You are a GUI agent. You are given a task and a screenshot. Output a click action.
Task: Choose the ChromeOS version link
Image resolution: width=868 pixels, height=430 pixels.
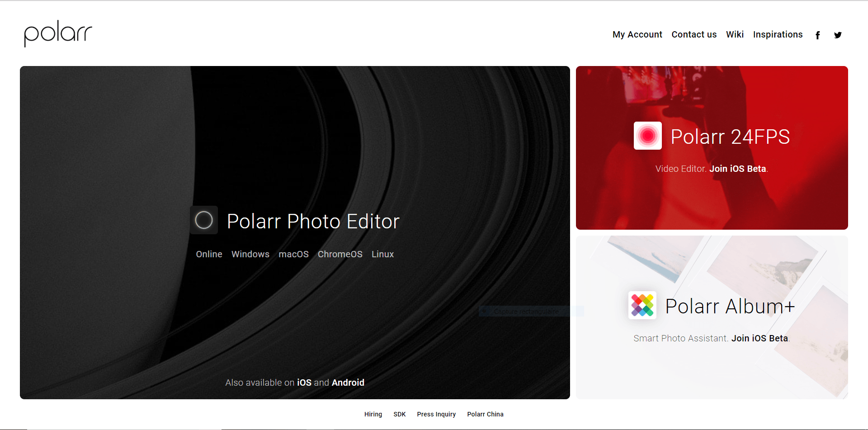coord(340,254)
